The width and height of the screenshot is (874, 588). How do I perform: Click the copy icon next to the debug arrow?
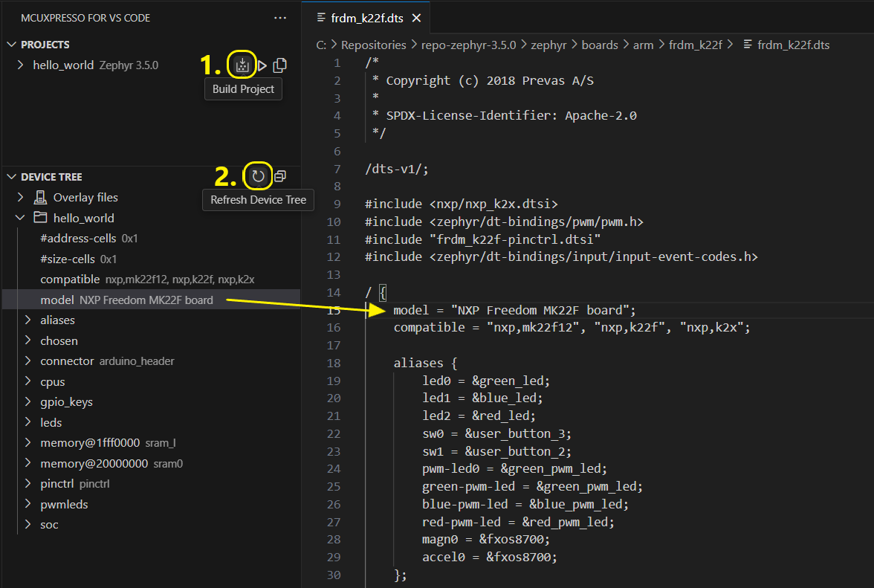280,65
